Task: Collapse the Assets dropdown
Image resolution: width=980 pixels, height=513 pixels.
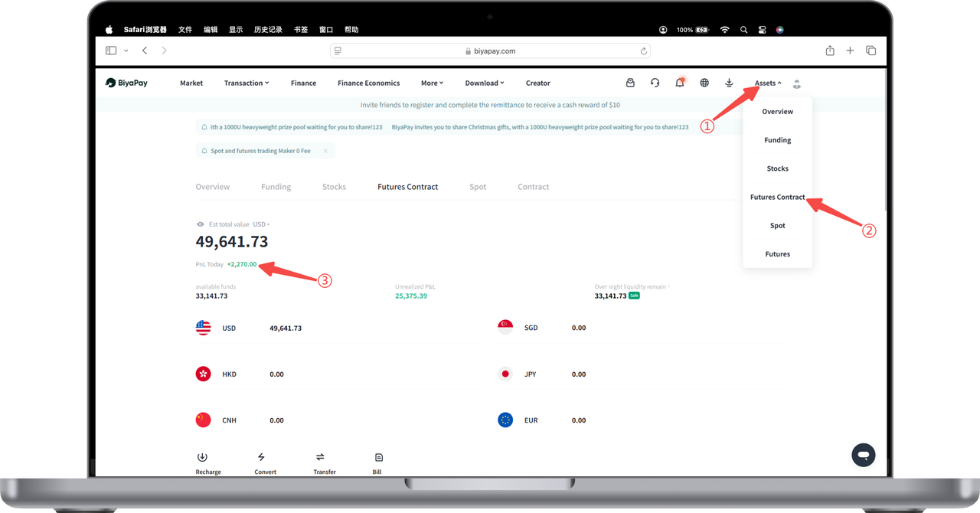Action: [767, 83]
